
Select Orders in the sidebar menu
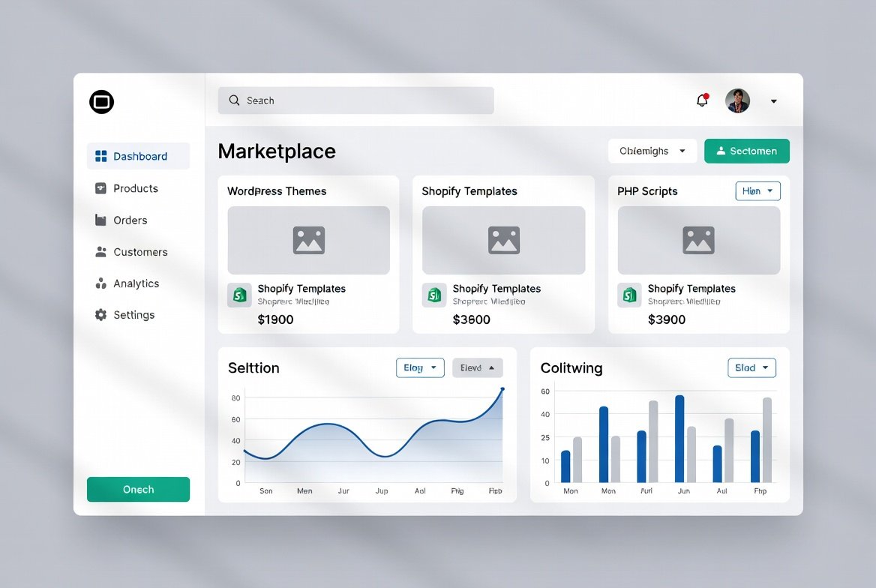[x=129, y=220]
